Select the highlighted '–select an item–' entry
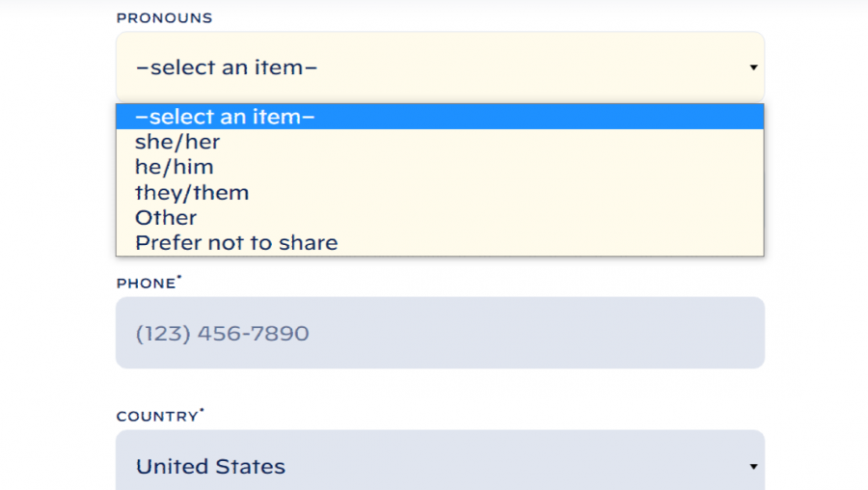The width and height of the screenshot is (868, 490). click(x=226, y=117)
